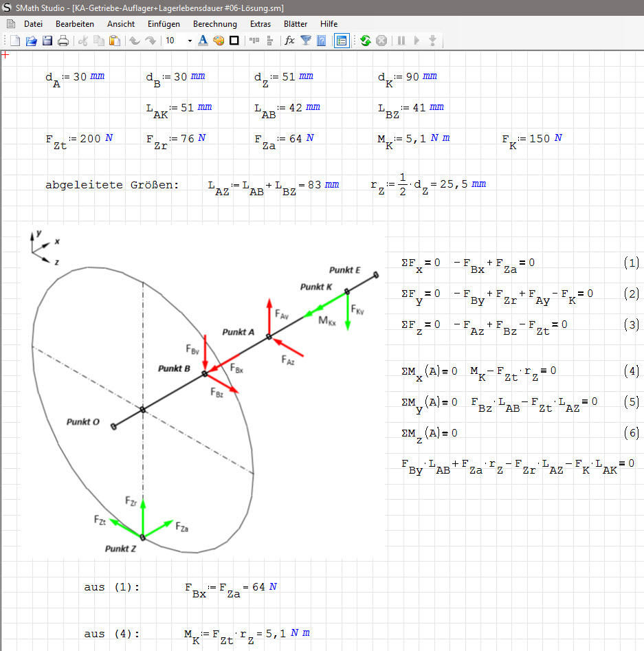644x651 pixels.
Task: Choose background color with the palette icon
Action: pos(219,41)
